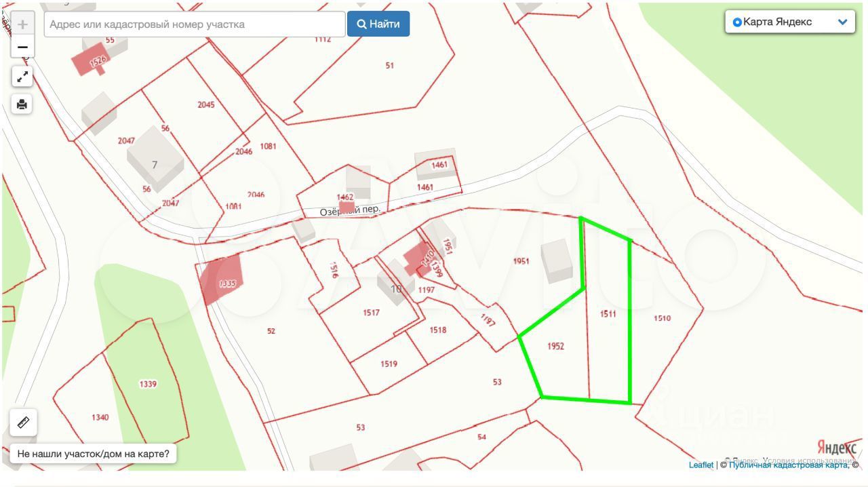This screenshot has height=487, width=868.
Task: Print the map with printer icon
Action: pyautogui.click(x=22, y=104)
